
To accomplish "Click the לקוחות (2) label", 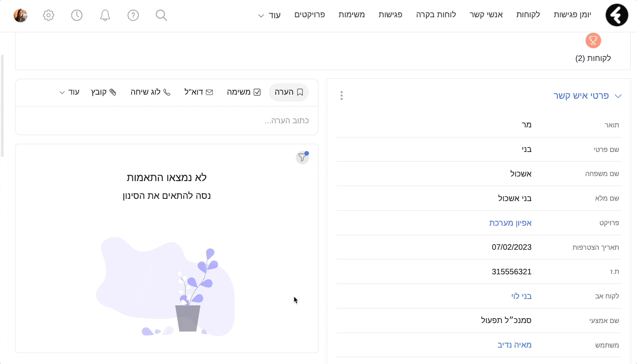I will click(593, 58).
